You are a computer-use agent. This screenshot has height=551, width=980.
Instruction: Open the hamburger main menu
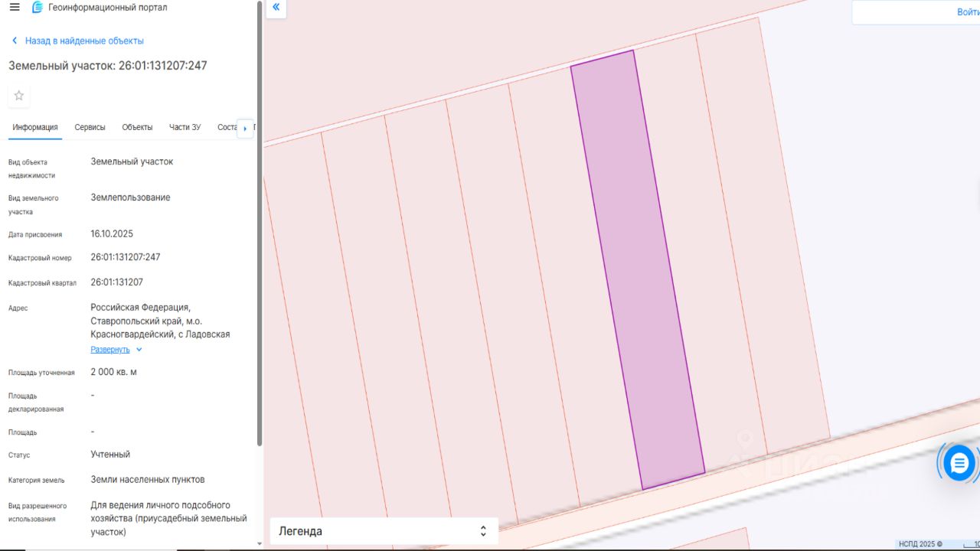click(15, 8)
